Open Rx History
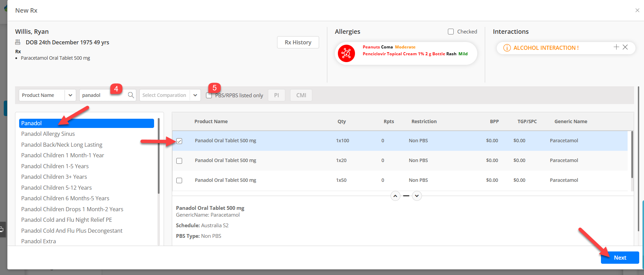Viewport: 644px width, 275px height. tap(298, 42)
